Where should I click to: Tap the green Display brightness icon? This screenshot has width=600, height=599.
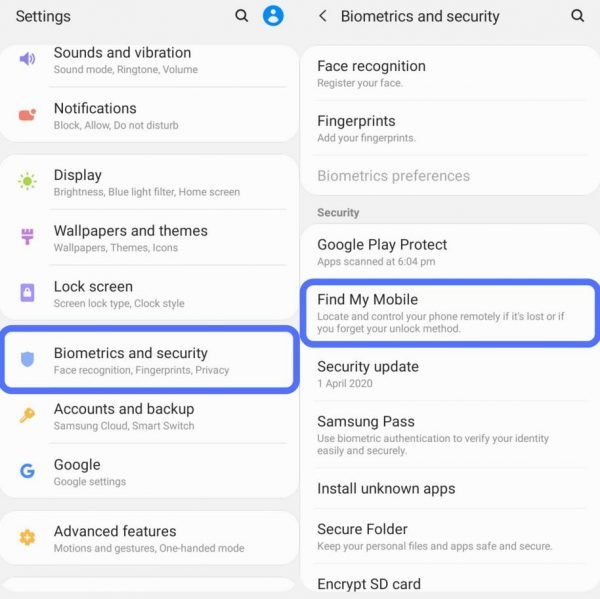27,181
